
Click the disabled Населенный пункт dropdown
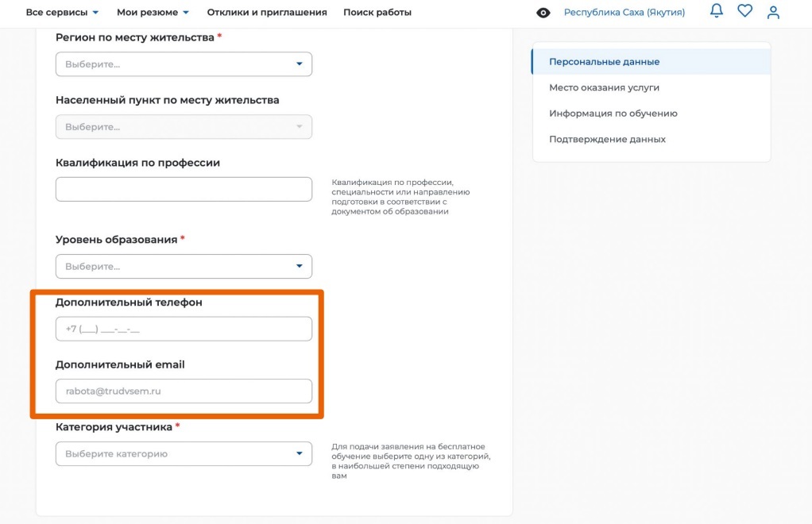click(184, 127)
